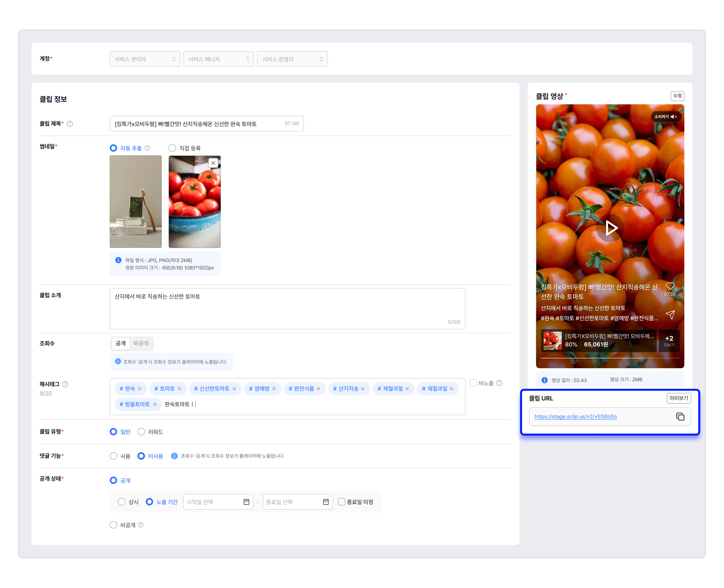Image resolution: width=724 pixels, height=588 pixels.
Task: Switch view count to 비공개 tab
Action: 141,343
